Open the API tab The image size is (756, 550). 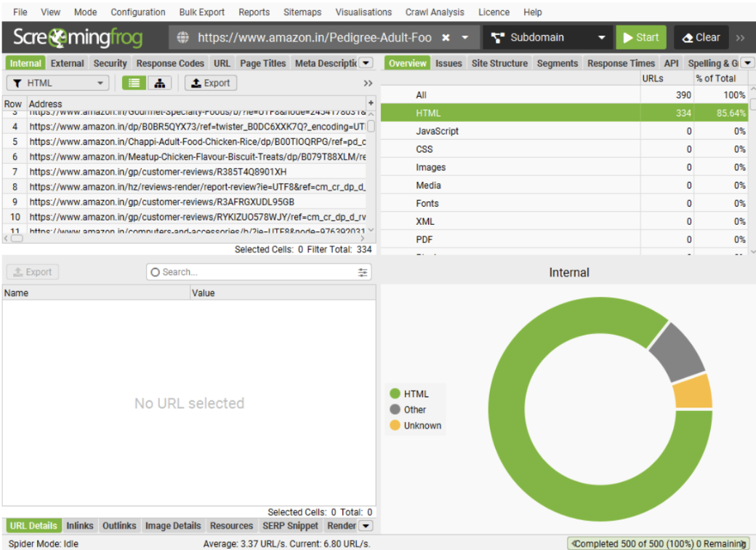coord(671,63)
